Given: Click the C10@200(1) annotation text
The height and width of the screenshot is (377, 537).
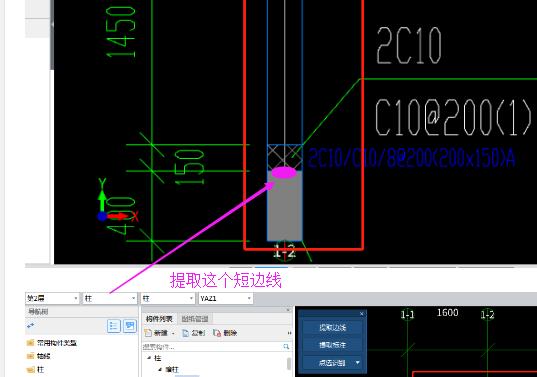Looking at the screenshot, I should pyautogui.click(x=454, y=117).
